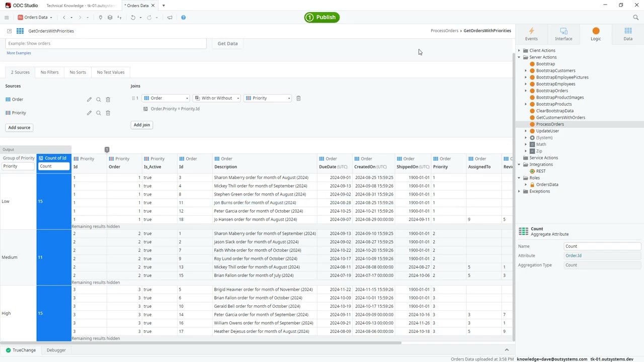Collapse the Server Actions tree folder

(519, 57)
